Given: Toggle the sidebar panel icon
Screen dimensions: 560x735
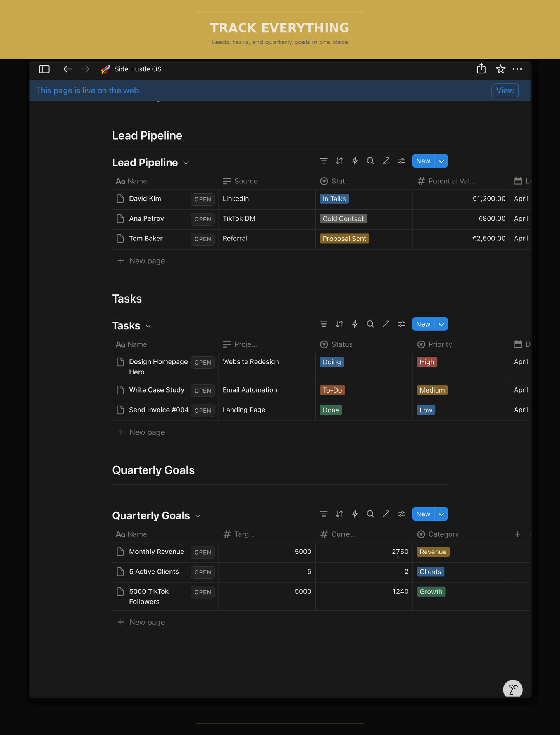Looking at the screenshot, I should pyautogui.click(x=44, y=69).
